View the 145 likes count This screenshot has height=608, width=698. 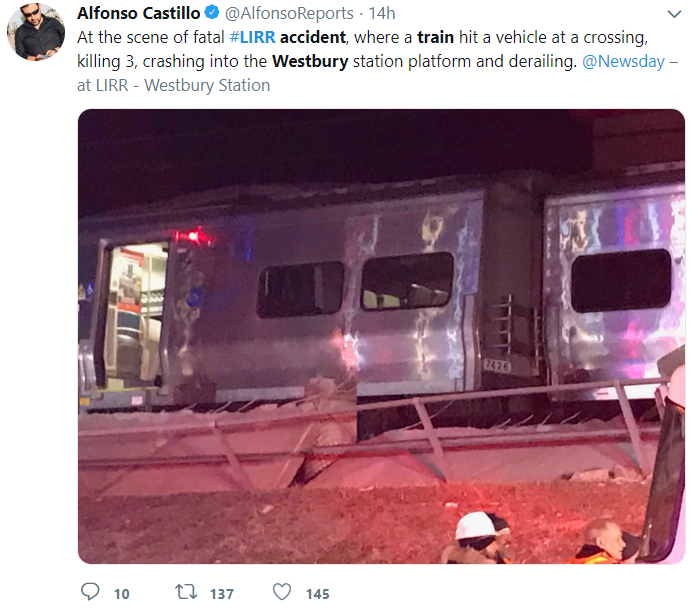(317, 594)
